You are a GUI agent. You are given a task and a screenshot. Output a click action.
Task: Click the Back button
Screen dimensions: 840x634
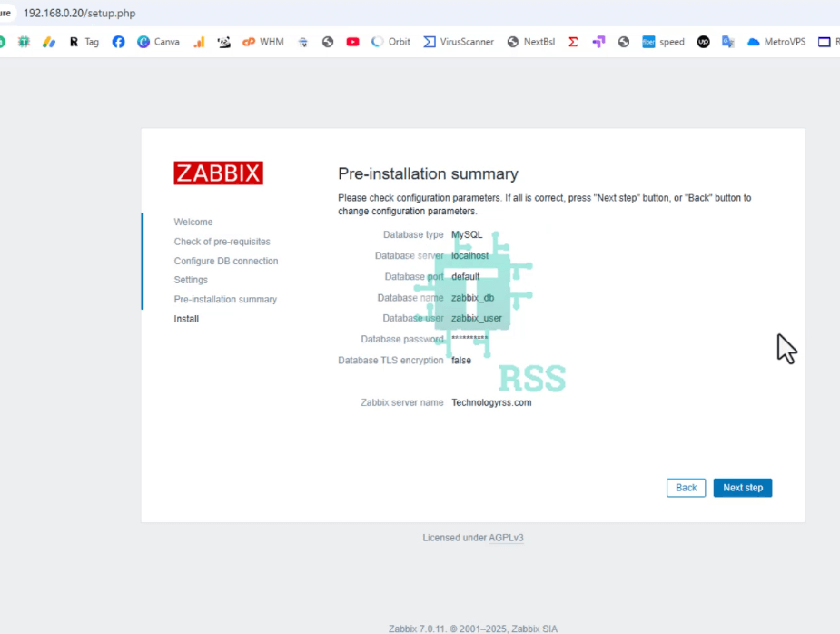686,488
